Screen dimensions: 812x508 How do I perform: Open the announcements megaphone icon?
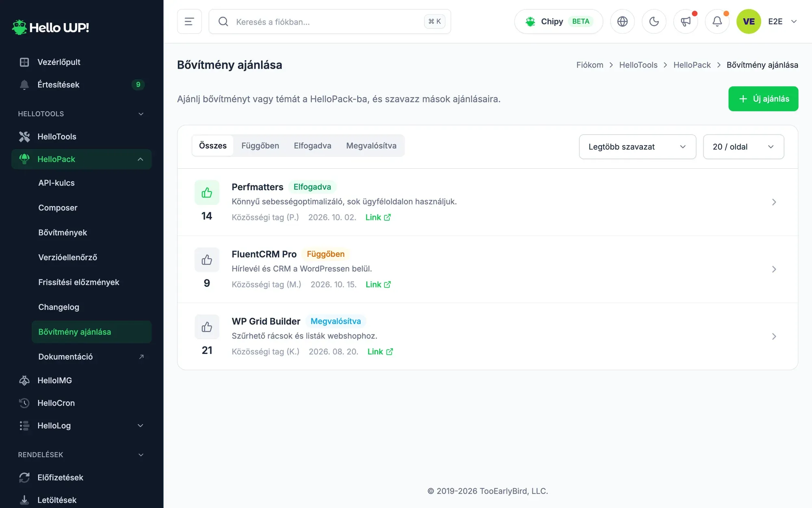tap(686, 22)
